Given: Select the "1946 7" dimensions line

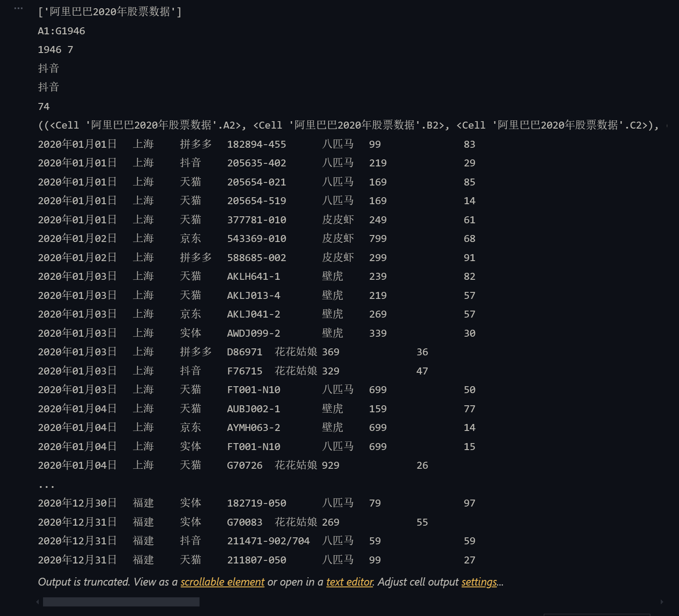Looking at the screenshot, I should point(55,50).
